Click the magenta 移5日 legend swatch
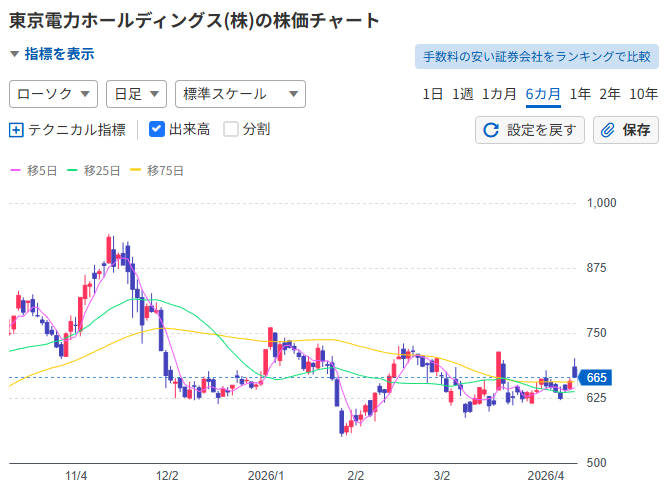 click(x=15, y=170)
